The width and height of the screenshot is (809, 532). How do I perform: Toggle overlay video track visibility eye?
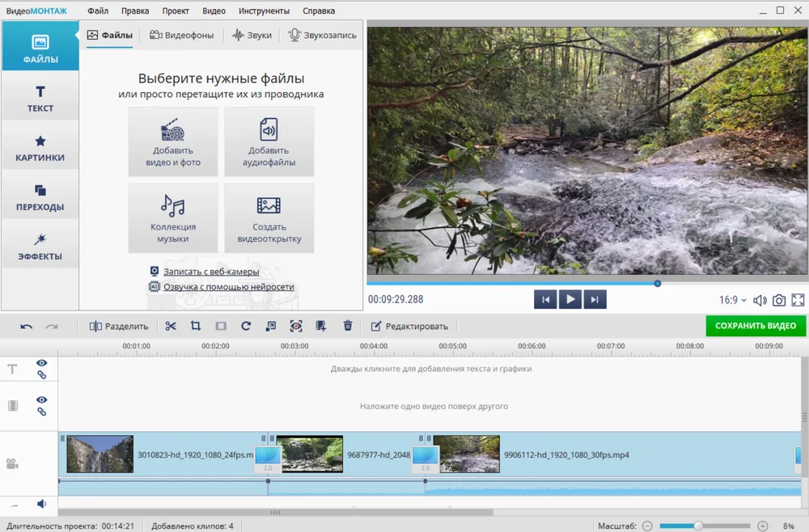[x=41, y=400]
